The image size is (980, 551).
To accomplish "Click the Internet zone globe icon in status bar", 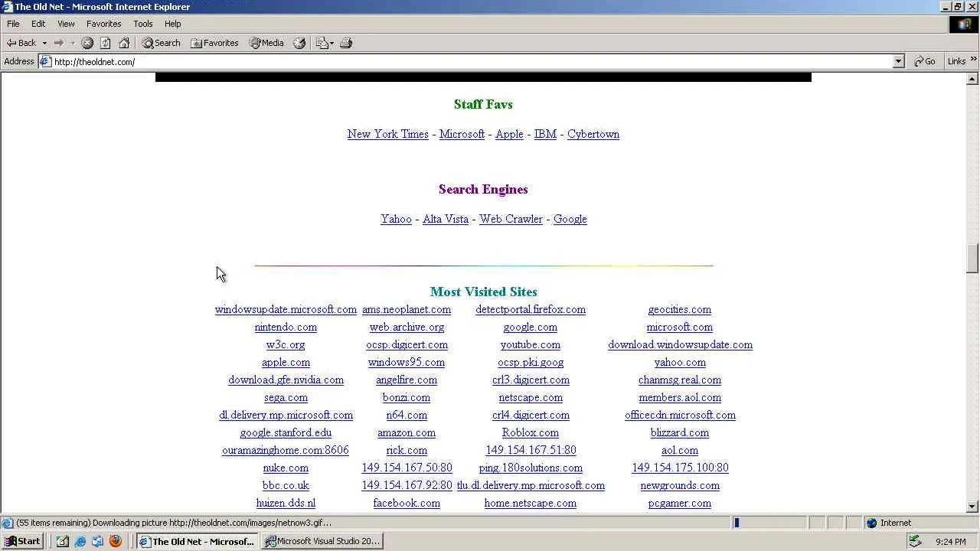I will [871, 523].
